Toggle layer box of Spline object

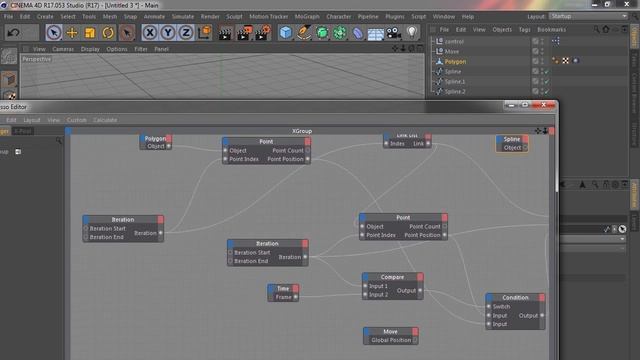(535, 71)
